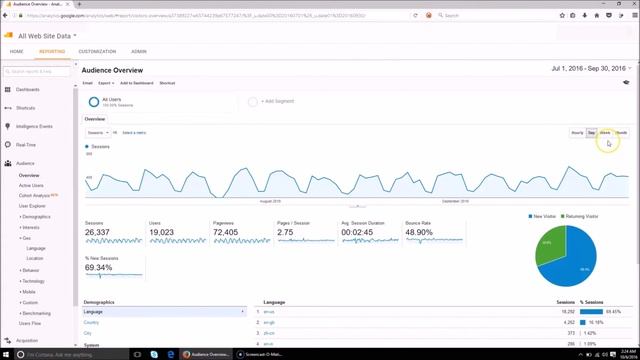The height and width of the screenshot is (360, 640).
Task: Open the Acquisition section in sidebar
Action: (27, 340)
